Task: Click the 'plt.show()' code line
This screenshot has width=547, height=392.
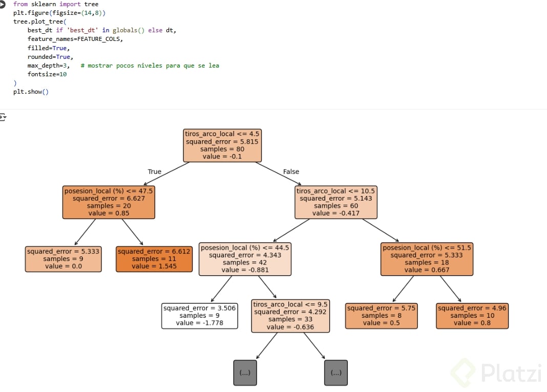Action: (31, 92)
